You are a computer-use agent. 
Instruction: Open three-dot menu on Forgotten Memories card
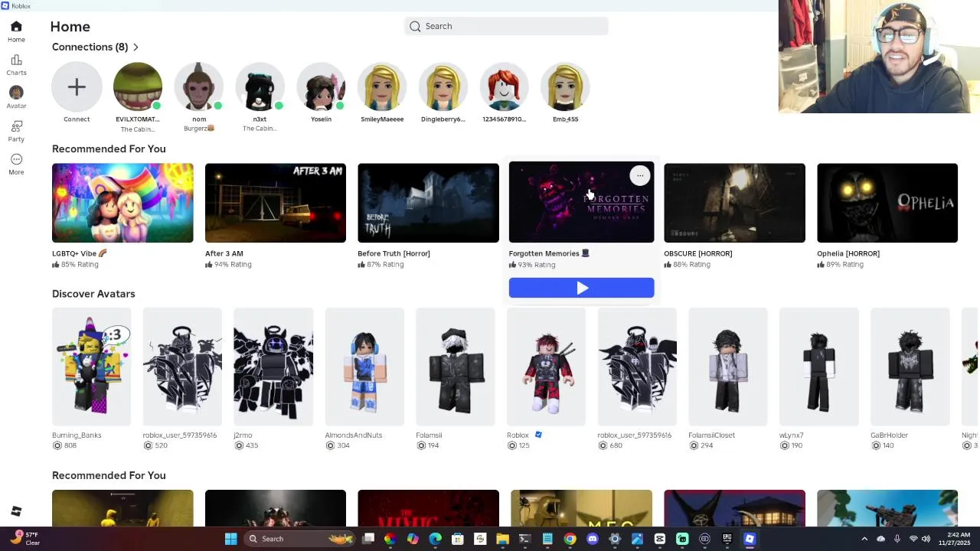point(639,176)
